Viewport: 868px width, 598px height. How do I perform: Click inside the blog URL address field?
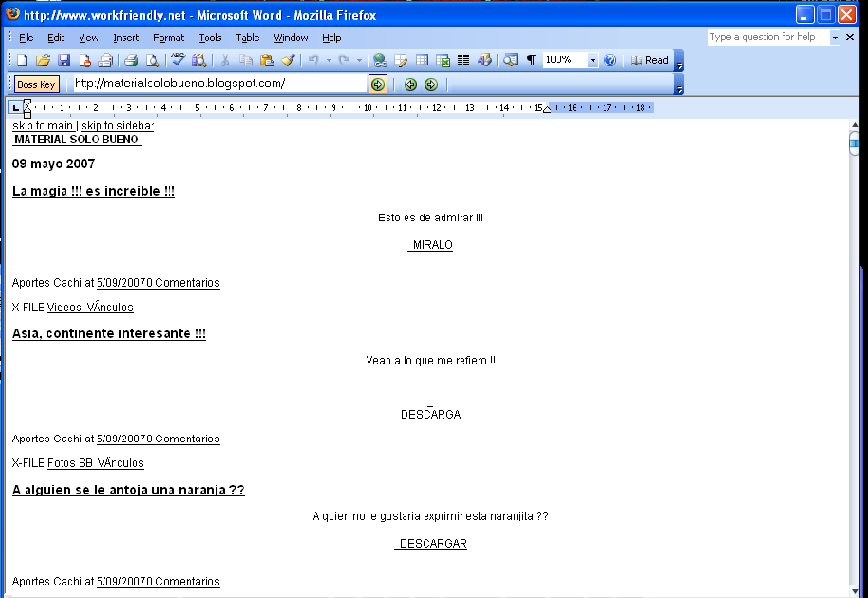coord(218,84)
